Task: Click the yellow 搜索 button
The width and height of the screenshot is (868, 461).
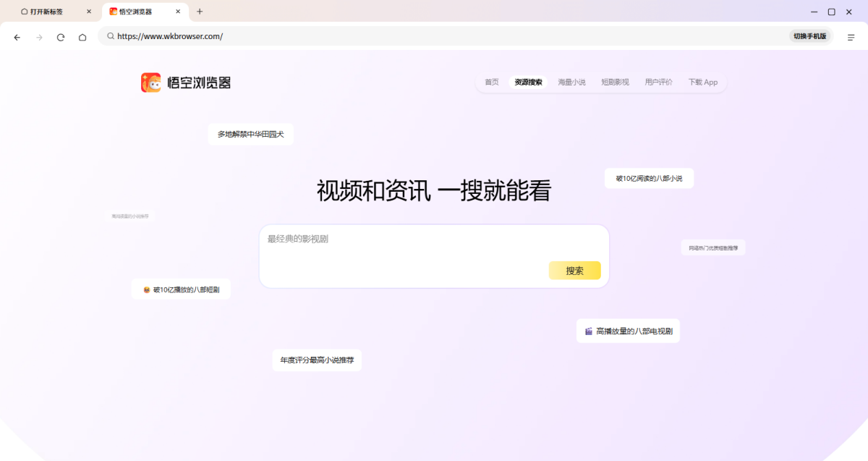Action: (x=575, y=271)
